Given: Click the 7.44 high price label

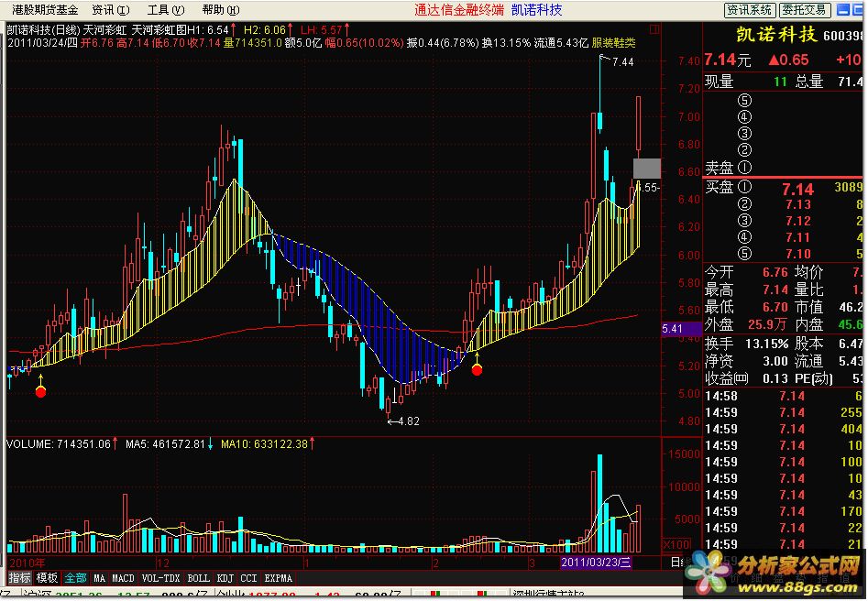Looking at the screenshot, I should click(622, 62).
